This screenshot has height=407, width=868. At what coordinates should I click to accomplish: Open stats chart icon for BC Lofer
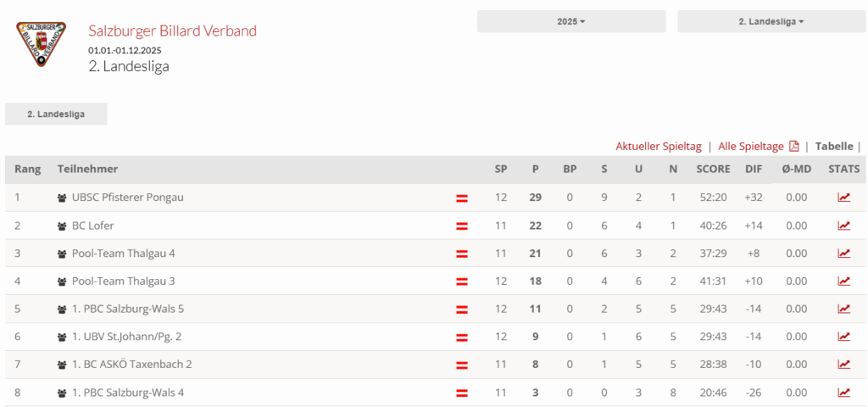pos(843,226)
